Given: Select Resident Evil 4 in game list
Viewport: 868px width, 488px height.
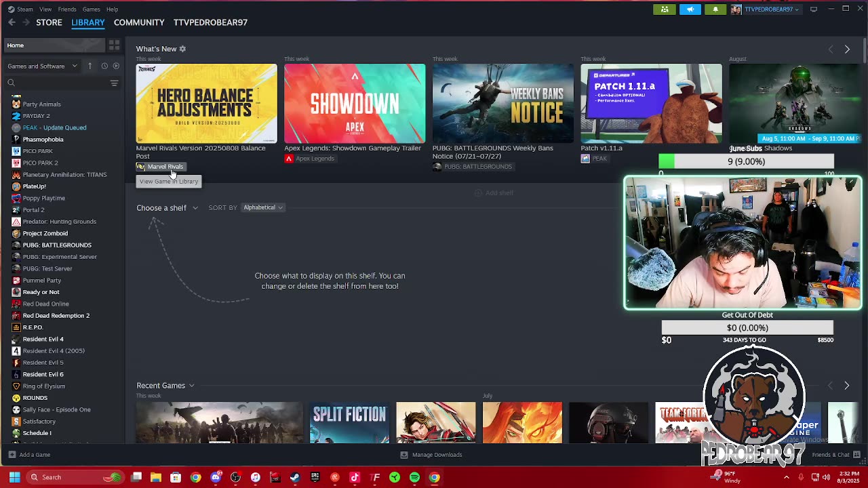Looking at the screenshot, I should pos(43,339).
